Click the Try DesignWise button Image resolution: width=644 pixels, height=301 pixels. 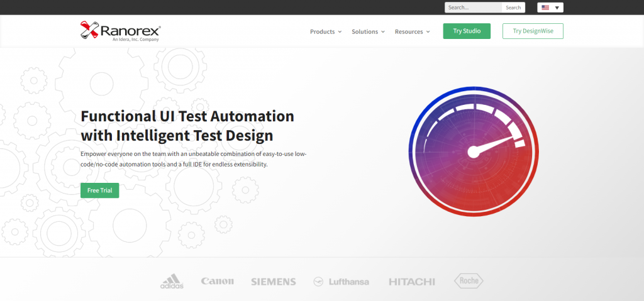[533, 31]
